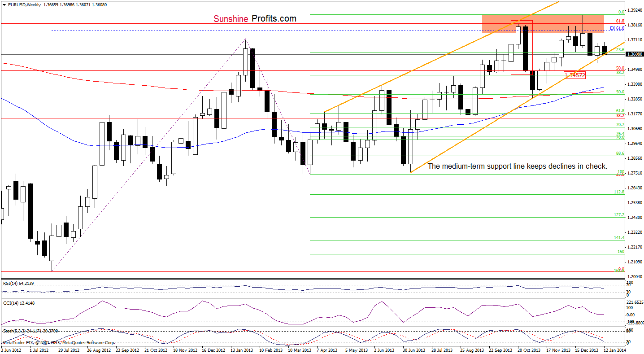Click the red shaded resistance zone rectangle
Screen dimensions: 644x354
click(x=543, y=24)
